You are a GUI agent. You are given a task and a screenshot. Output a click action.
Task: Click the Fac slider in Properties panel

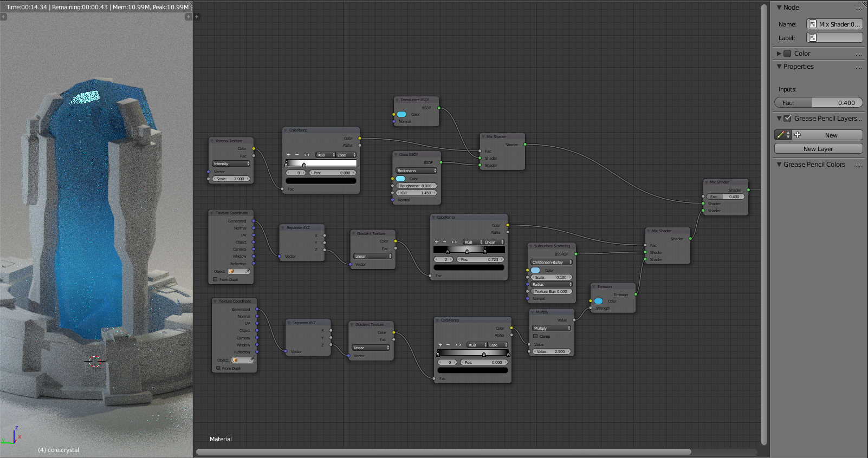tap(818, 103)
